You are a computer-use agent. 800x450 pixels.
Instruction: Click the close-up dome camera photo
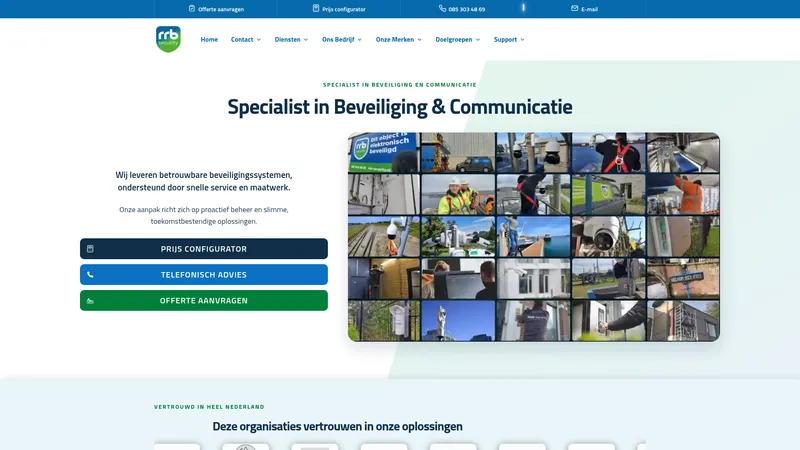(x=608, y=236)
